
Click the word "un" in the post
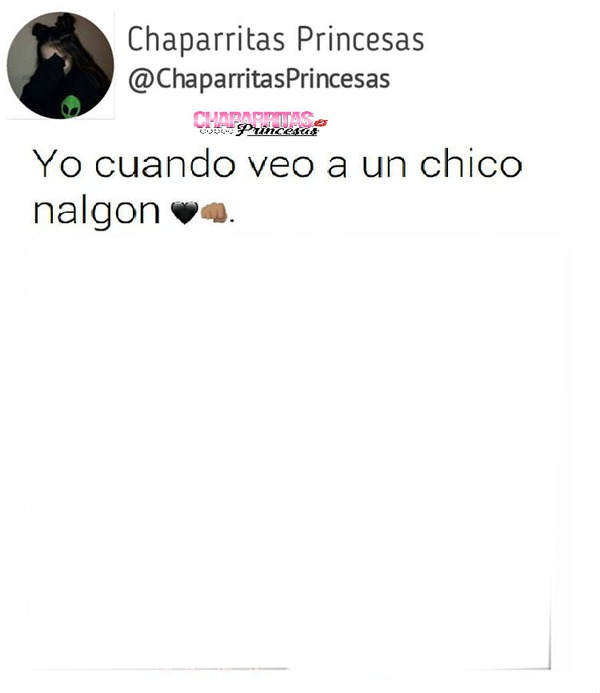point(384,167)
